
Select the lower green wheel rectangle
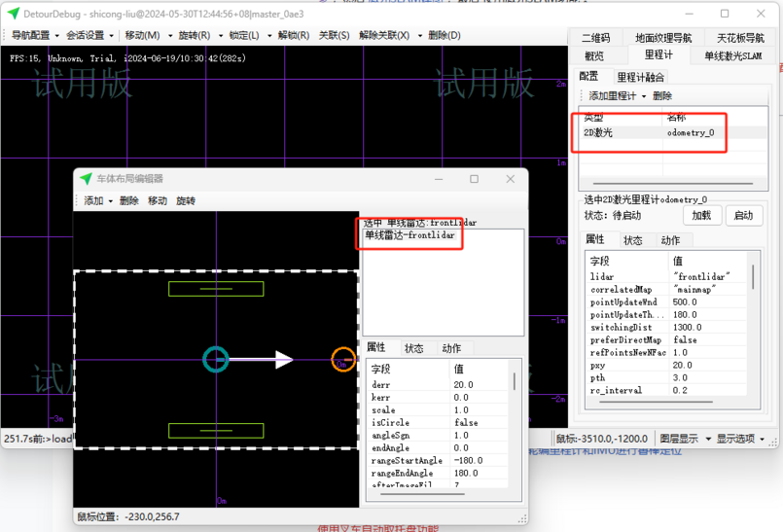coord(215,431)
